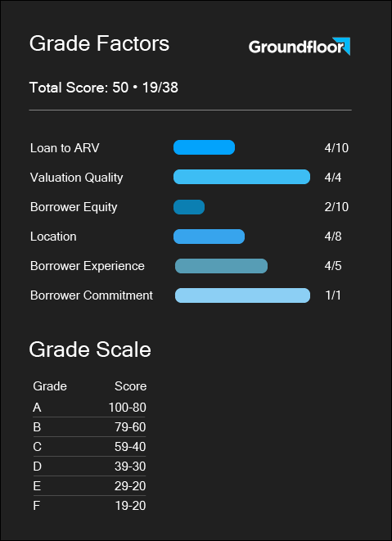Click the Grade Scale heading

pyautogui.click(x=90, y=349)
